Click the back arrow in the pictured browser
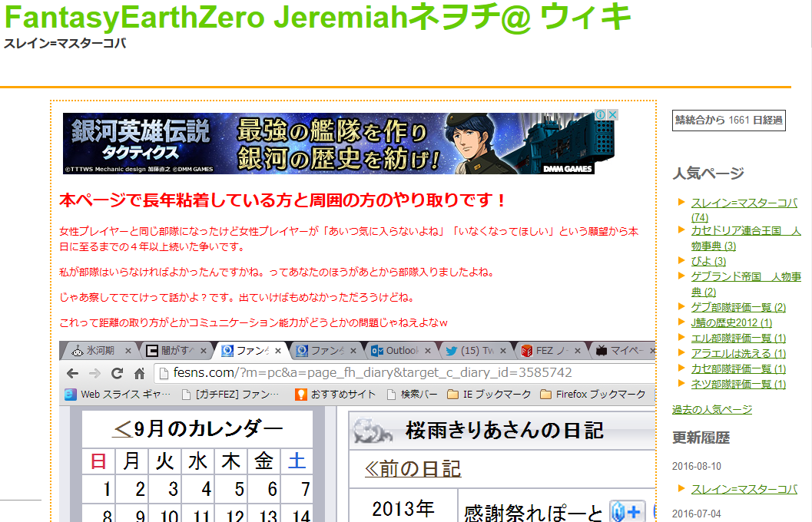This screenshot has width=812, height=522. click(72, 373)
